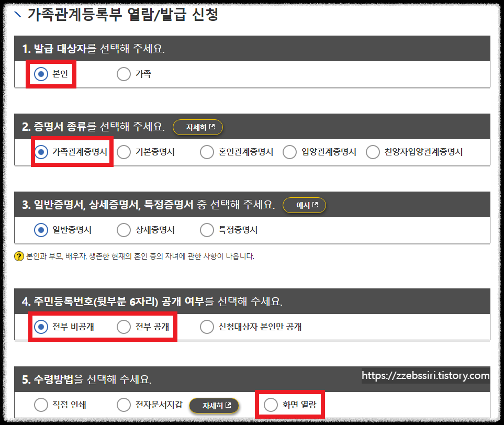Click the 가족관계등록부 열람/발급 신청 heading
The height and width of the screenshot is (425, 504).
(x=123, y=15)
